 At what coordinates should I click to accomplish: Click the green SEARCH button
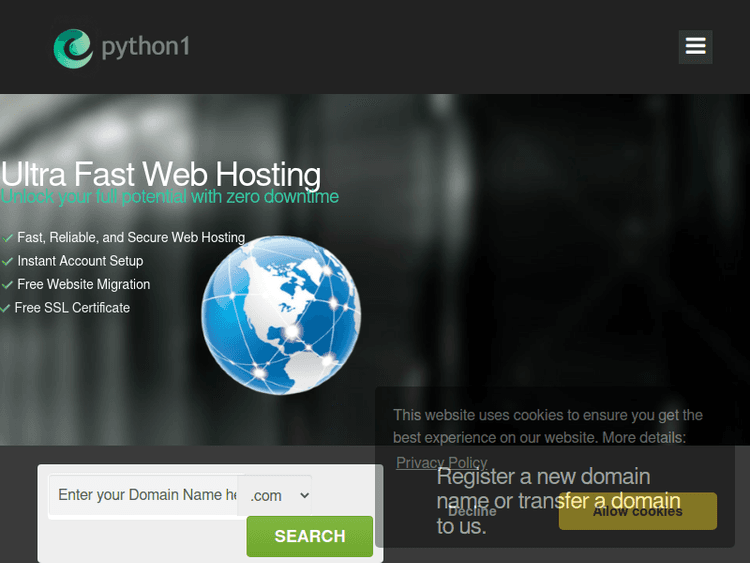[x=309, y=536]
